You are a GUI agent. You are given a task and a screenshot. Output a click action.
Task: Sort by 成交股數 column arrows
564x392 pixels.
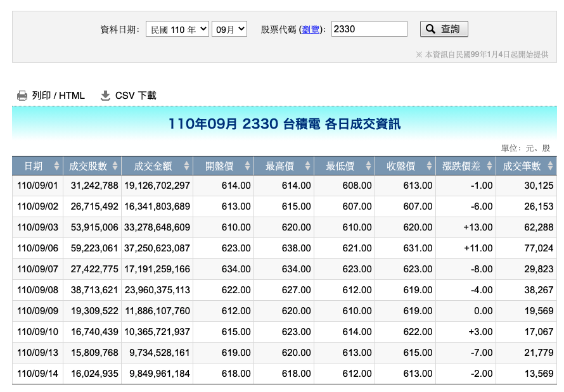tap(115, 166)
